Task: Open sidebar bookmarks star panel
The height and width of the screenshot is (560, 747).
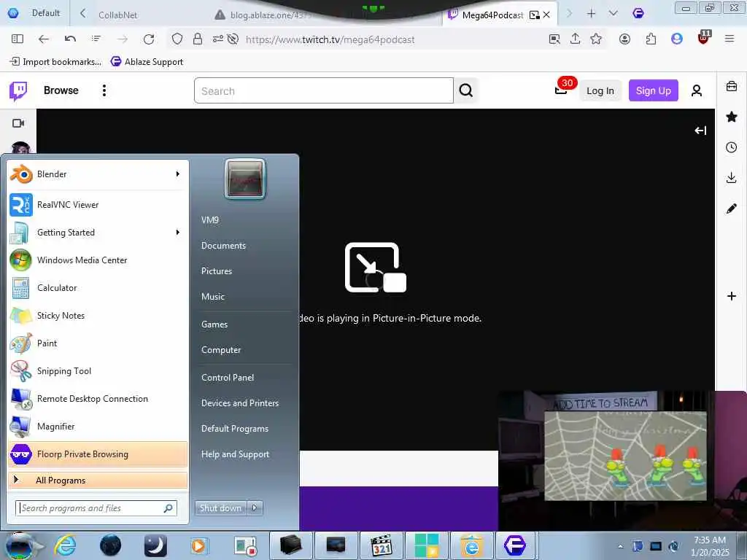Action: 731,117
